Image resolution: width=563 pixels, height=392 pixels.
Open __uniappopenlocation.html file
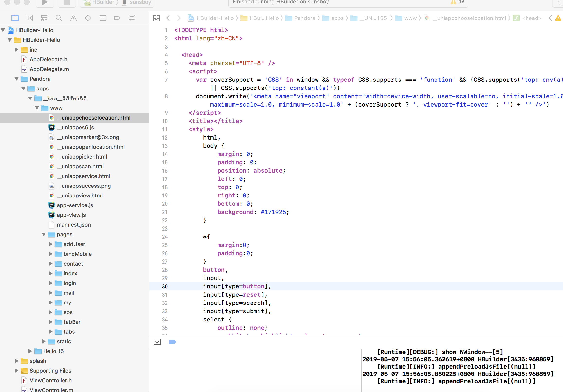[91, 147]
